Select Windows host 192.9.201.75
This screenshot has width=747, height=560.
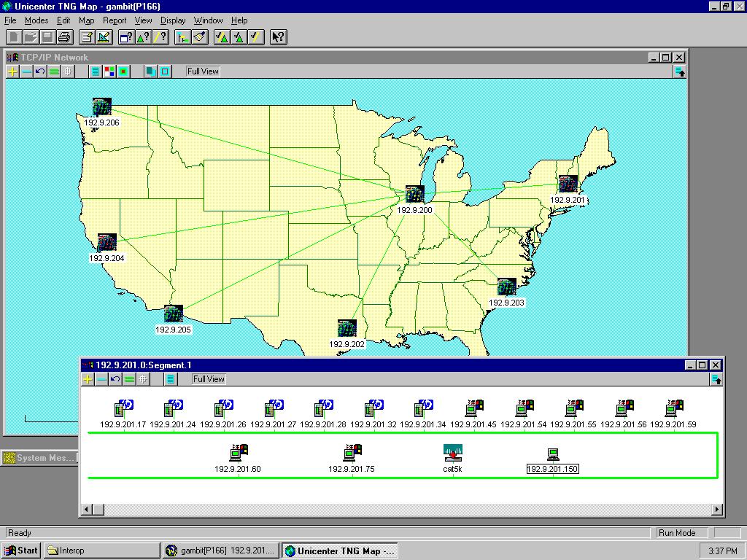click(x=352, y=453)
